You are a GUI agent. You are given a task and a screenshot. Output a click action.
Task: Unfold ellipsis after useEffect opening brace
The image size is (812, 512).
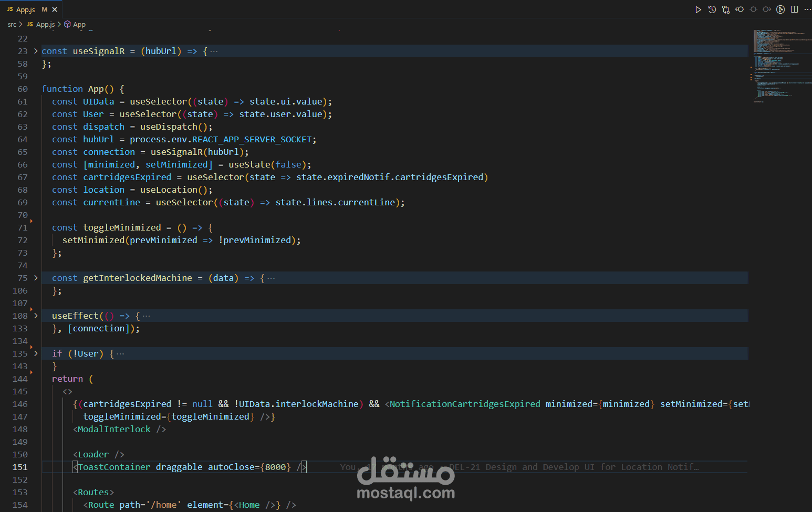(x=146, y=316)
